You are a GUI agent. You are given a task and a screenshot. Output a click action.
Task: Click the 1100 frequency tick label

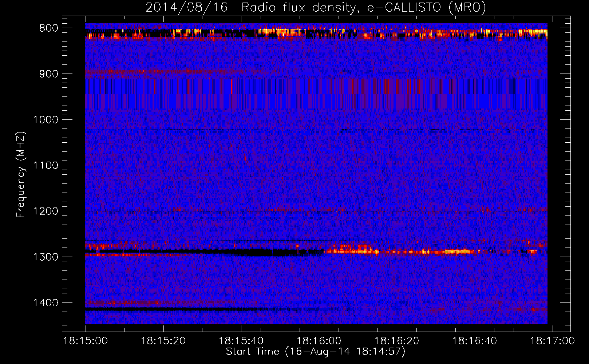[x=46, y=166]
